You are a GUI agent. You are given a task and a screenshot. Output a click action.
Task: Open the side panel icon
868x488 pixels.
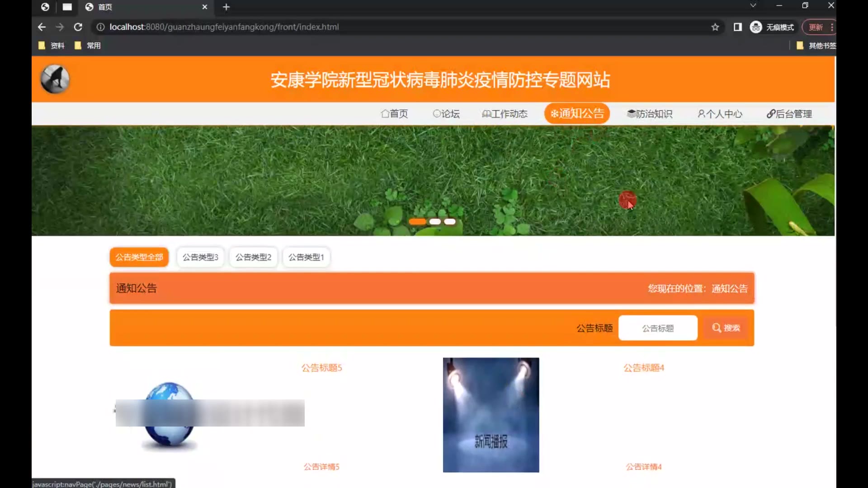[738, 27]
